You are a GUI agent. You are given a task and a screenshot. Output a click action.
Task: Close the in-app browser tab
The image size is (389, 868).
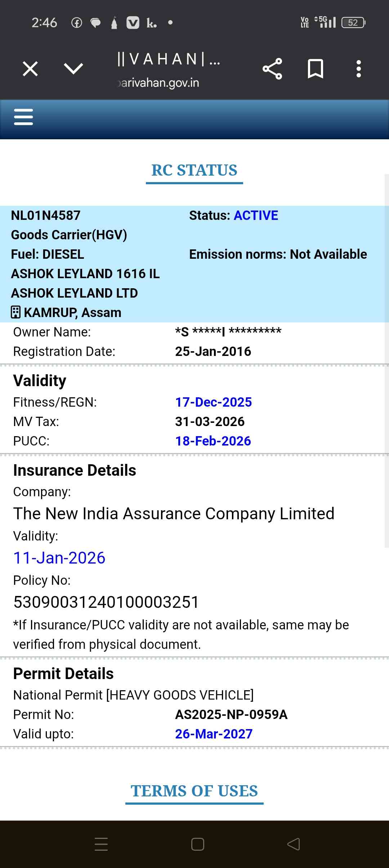[x=30, y=69]
